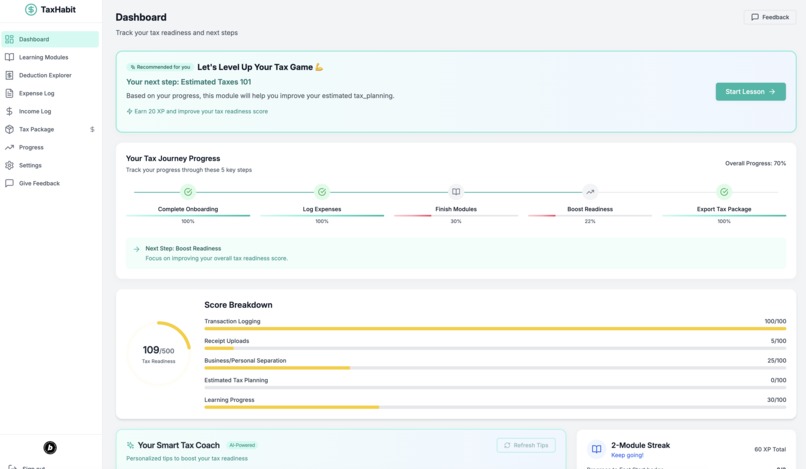This screenshot has height=469, width=806.
Task: Open the Tax Package section
Action: (x=50, y=129)
